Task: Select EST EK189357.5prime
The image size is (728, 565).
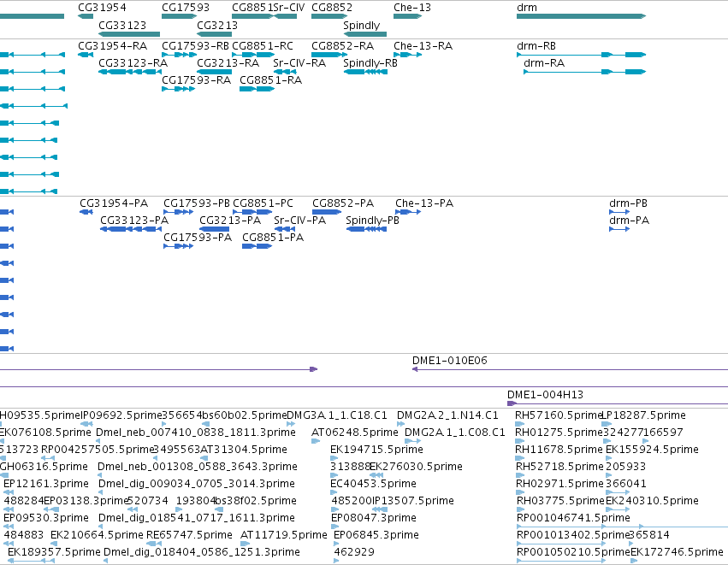Action: coord(54,552)
